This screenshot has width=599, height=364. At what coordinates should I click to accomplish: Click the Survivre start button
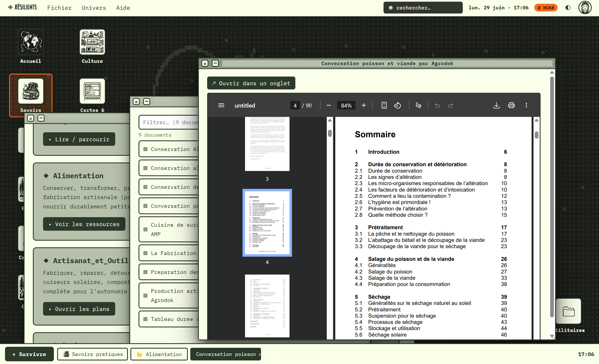(x=29, y=354)
